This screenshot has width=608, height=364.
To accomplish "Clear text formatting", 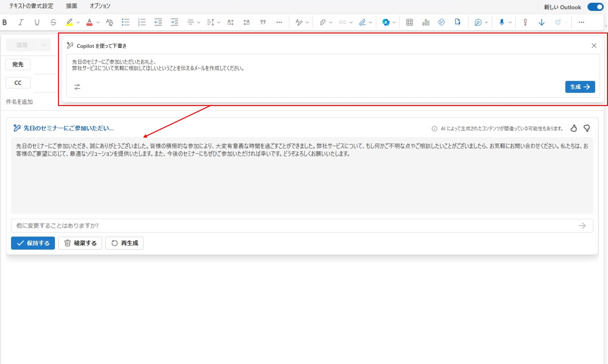I will 109,22.
